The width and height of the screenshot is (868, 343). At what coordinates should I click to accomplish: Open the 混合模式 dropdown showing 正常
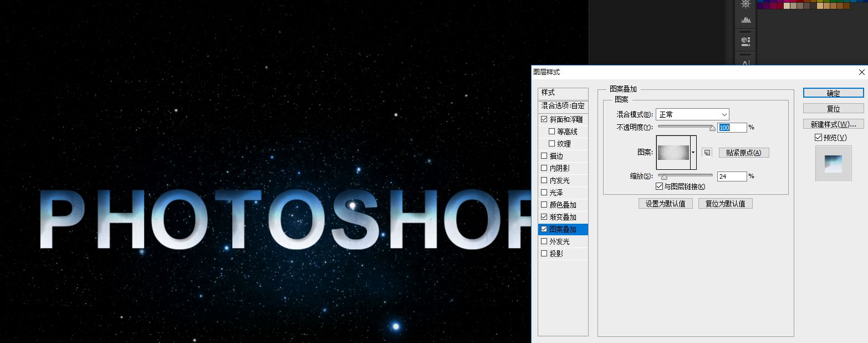[692, 114]
